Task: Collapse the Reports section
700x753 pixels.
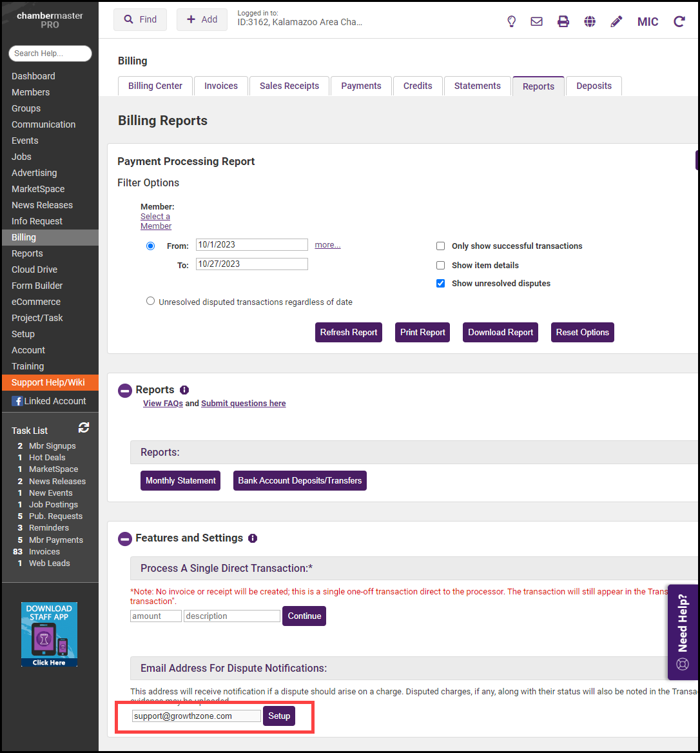Action: pos(125,391)
